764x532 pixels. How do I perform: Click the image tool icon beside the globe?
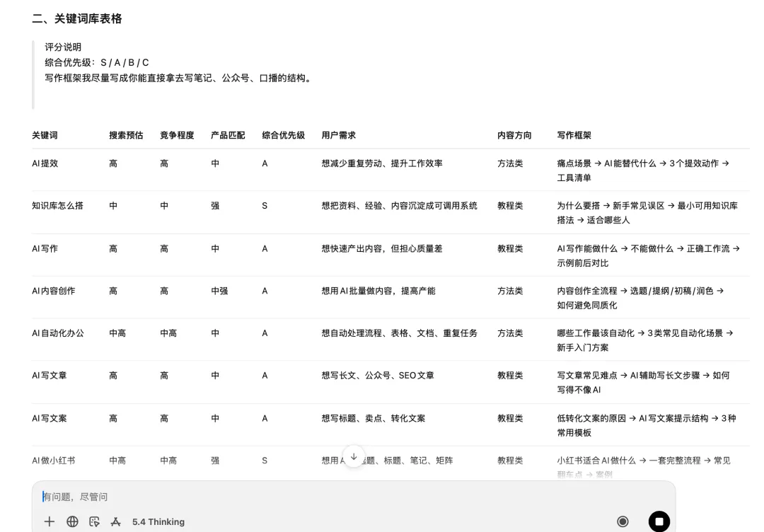[x=94, y=521]
